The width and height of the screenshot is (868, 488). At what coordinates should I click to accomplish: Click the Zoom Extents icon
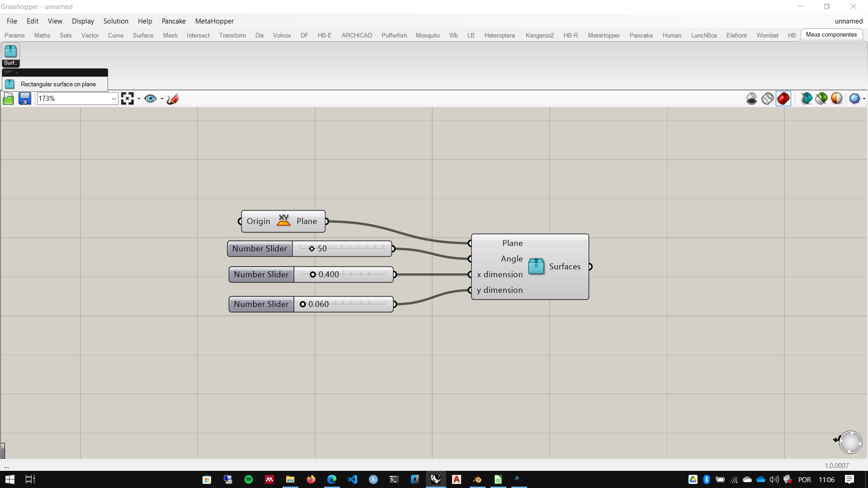point(127,99)
